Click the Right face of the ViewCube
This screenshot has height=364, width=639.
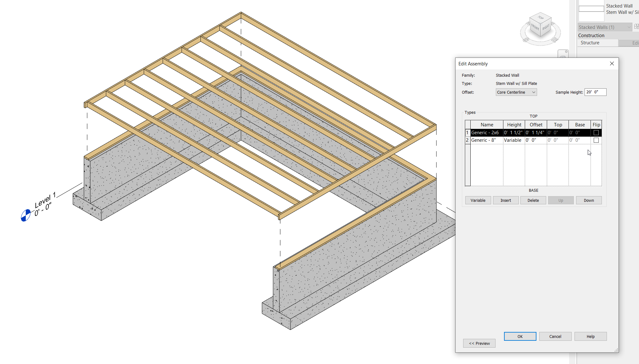[x=546, y=27]
